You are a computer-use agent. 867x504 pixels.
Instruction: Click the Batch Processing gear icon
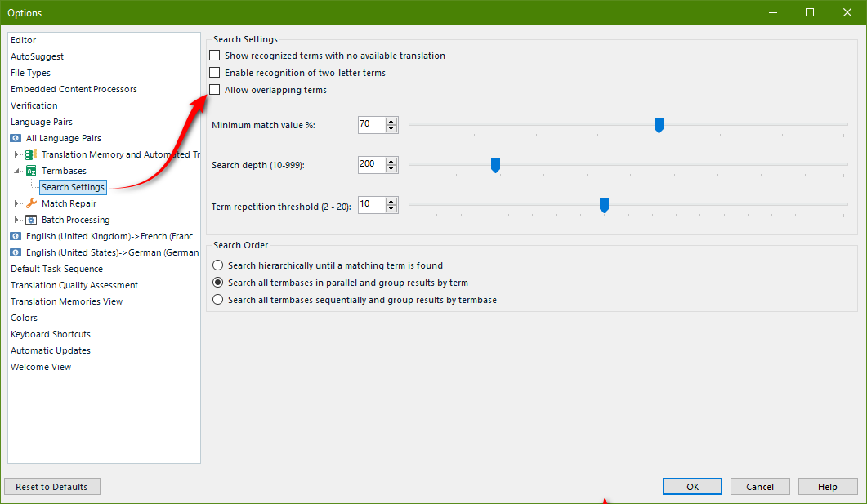pos(32,220)
